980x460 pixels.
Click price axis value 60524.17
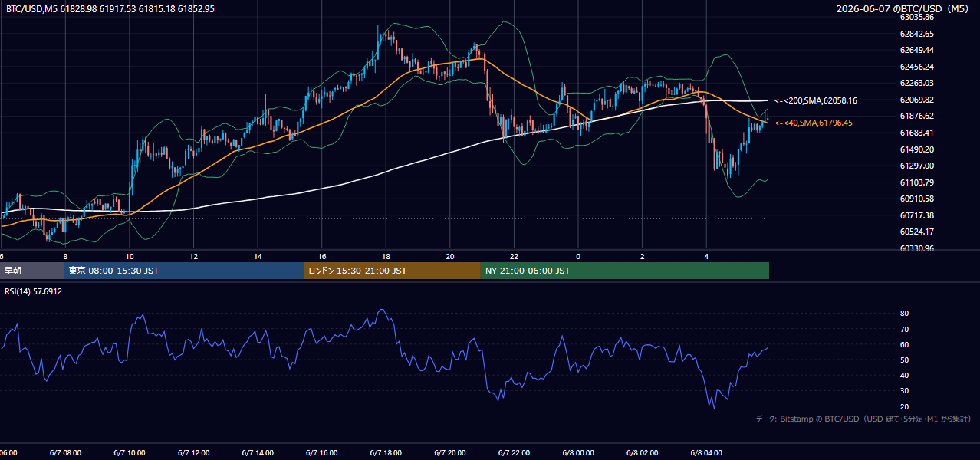pyautogui.click(x=916, y=232)
